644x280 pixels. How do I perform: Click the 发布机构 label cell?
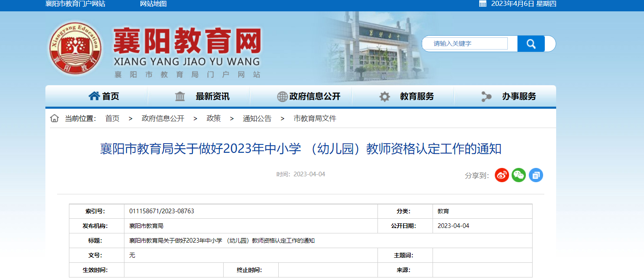click(97, 226)
